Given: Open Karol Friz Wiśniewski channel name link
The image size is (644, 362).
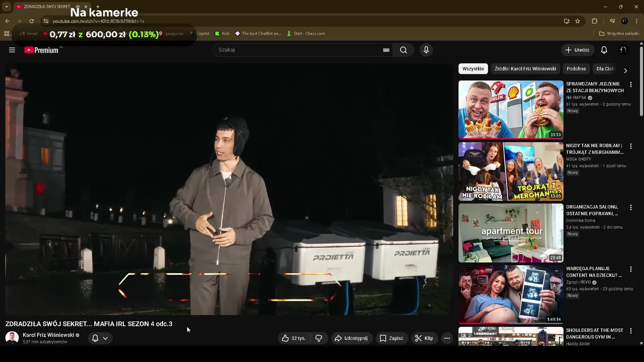Looking at the screenshot, I should [48, 335].
